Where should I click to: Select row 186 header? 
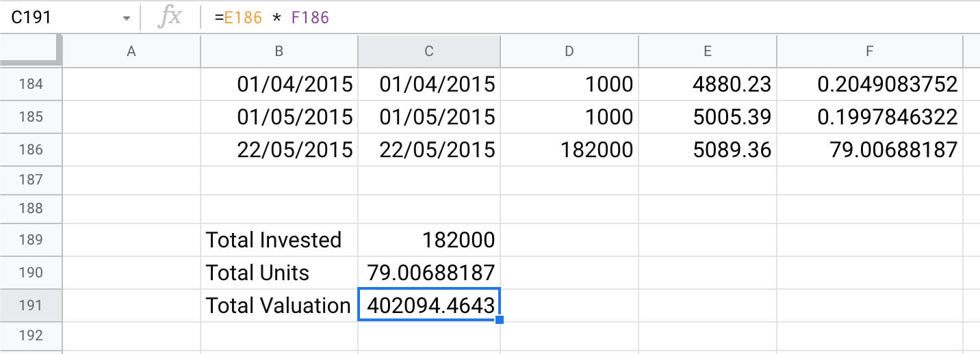[31, 150]
